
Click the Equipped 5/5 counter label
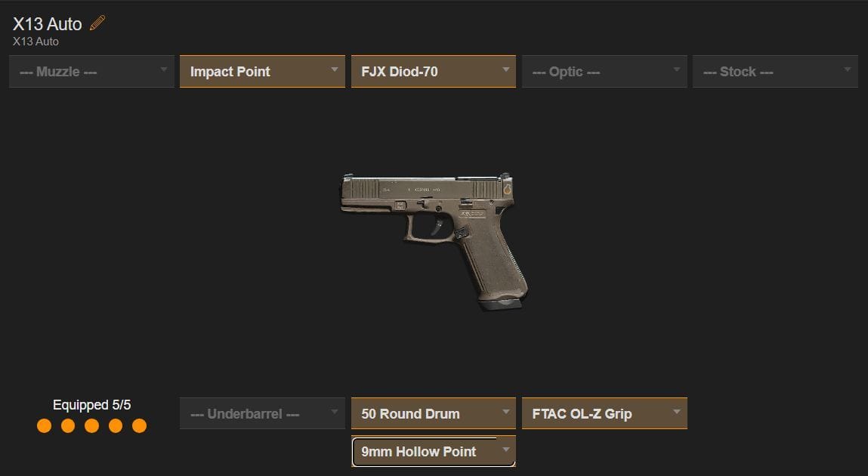pyautogui.click(x=92, y=405)
